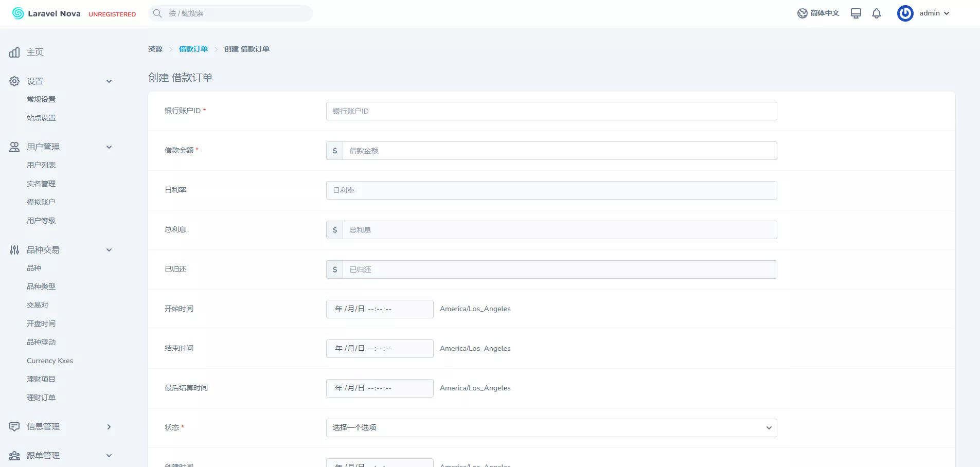Open the 简体中文 language selector
This screenshot has width=980, height=467.
pos(818,13)
